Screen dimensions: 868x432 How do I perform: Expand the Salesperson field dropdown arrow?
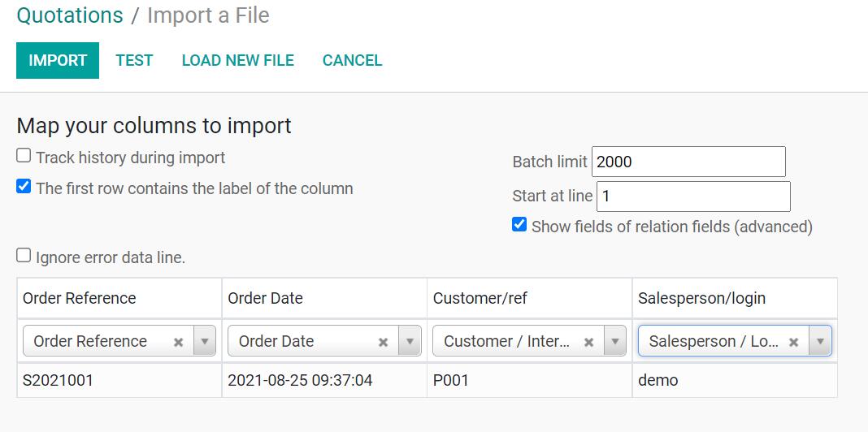820,341
